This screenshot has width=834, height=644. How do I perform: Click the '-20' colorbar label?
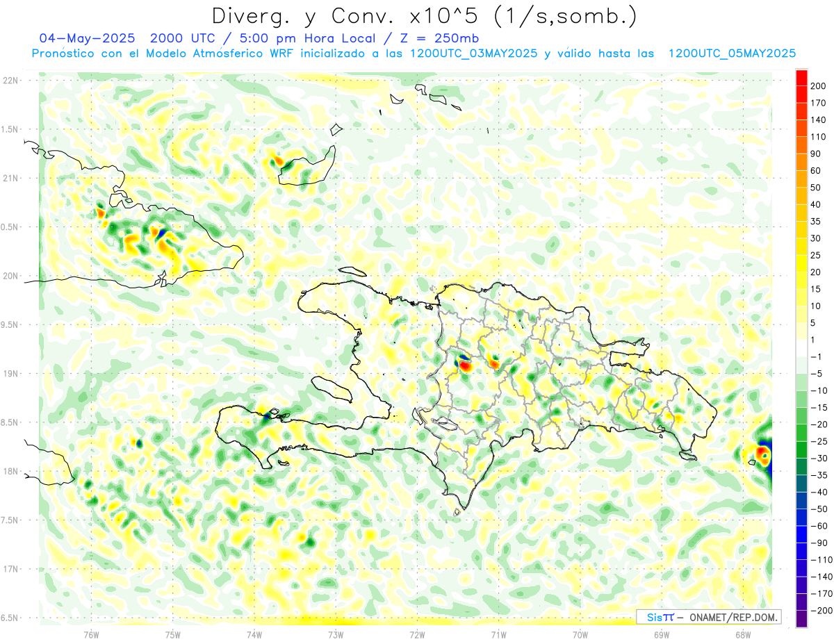[x=820, y=424]
